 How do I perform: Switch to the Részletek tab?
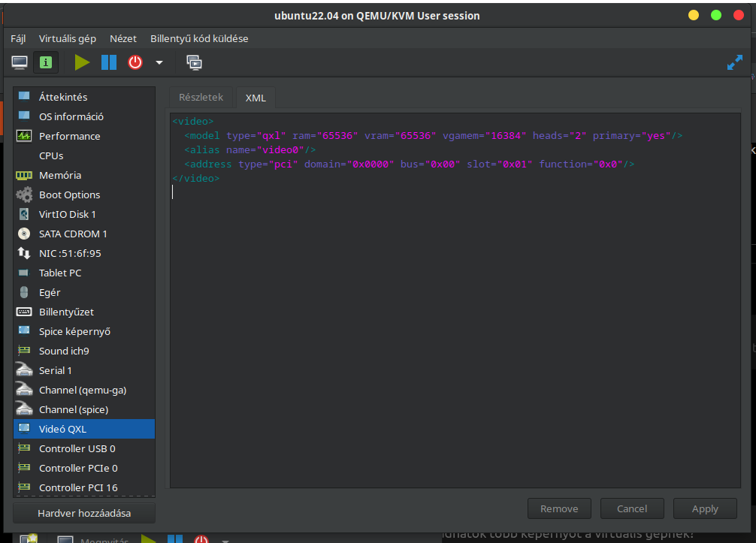(201, 97)
